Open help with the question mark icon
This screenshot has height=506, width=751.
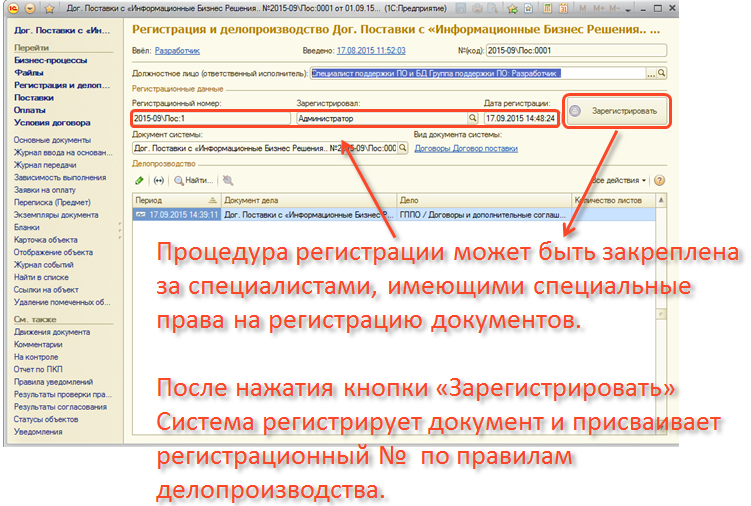[660, 181]
